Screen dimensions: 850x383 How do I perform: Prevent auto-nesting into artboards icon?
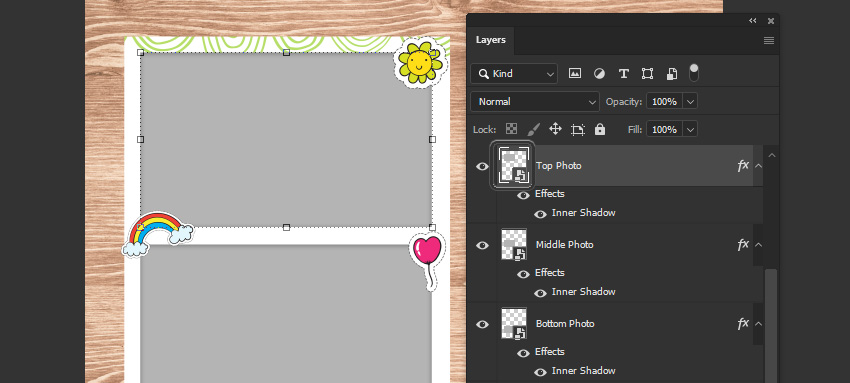point(578,129)
